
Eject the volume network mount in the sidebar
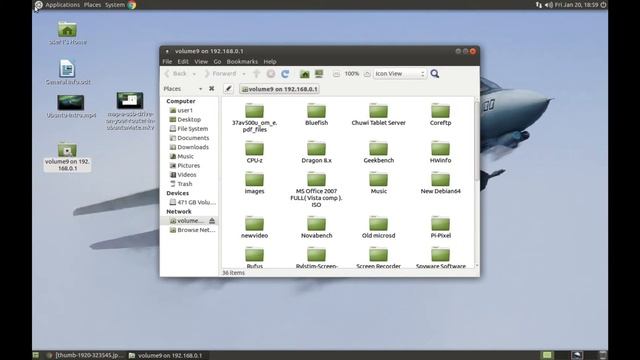pyautogui.click(x=212, y=221)
